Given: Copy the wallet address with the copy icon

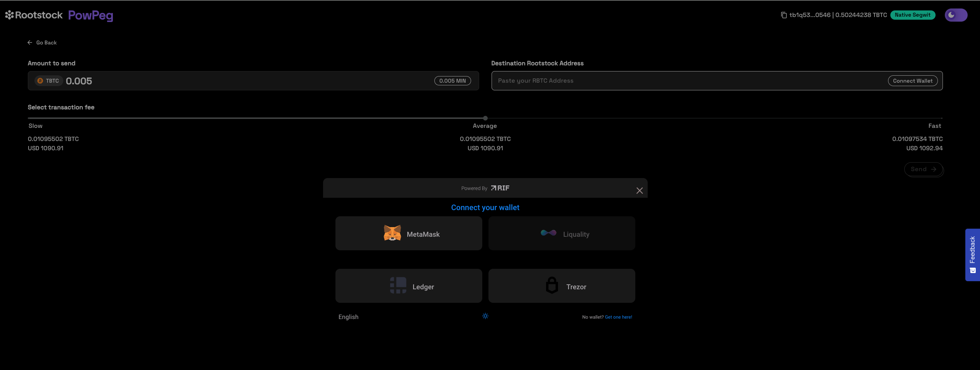Looking at the screenshot, I should (784, 15).
